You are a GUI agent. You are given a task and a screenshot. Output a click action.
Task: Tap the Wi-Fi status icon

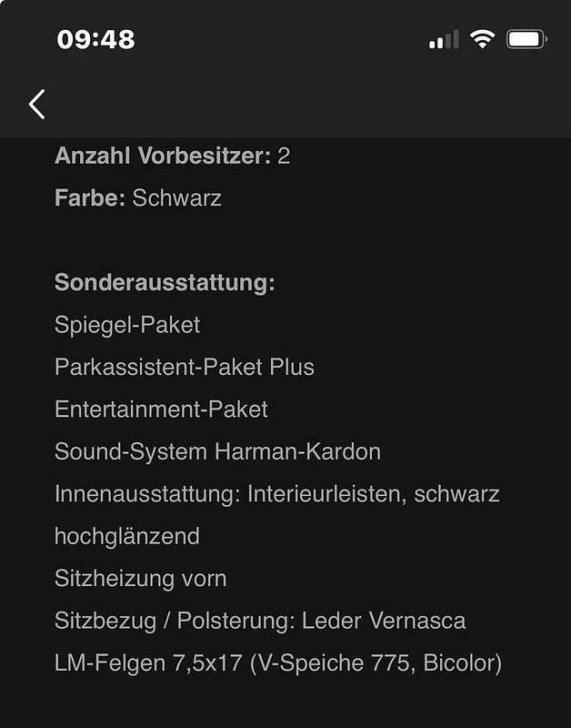coord(483,39)
